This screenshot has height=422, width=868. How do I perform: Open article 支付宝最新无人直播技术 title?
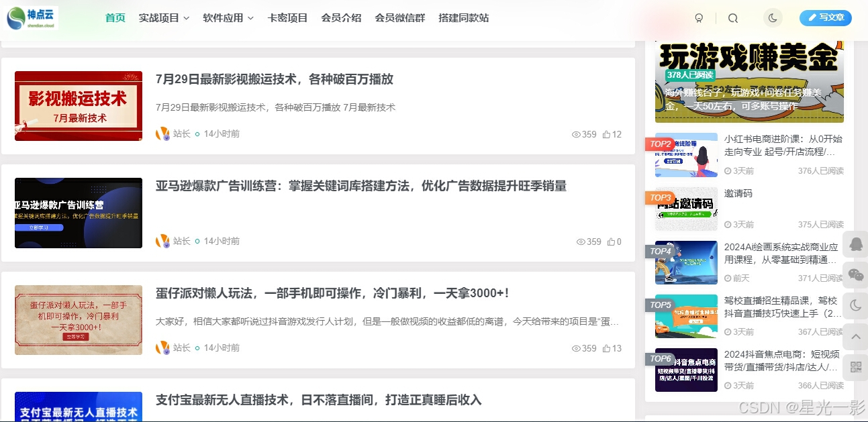coord(319,400)
